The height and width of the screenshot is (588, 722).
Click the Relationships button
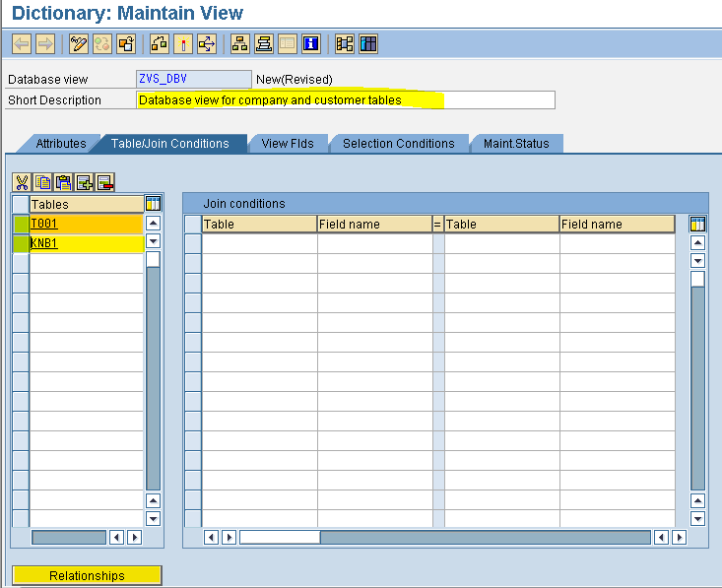pos(87,575)
